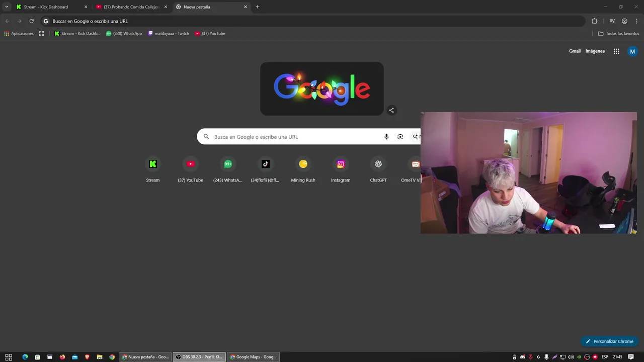Open the Google account avatar M

(632, 51)
